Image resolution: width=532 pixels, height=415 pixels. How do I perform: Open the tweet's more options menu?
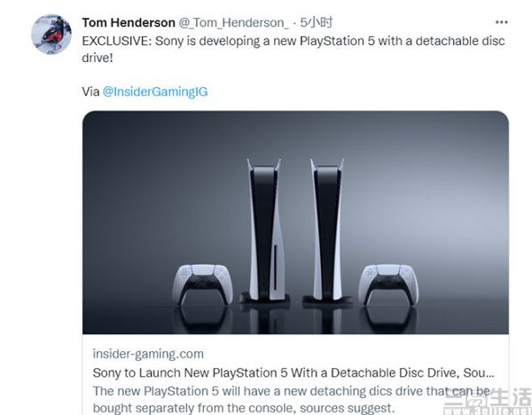[502, 22]
